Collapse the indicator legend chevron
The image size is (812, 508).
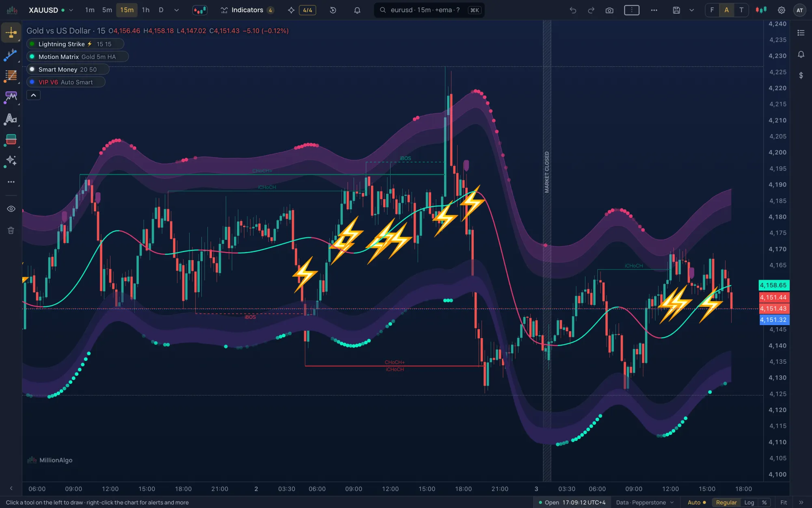click(34, 95)
